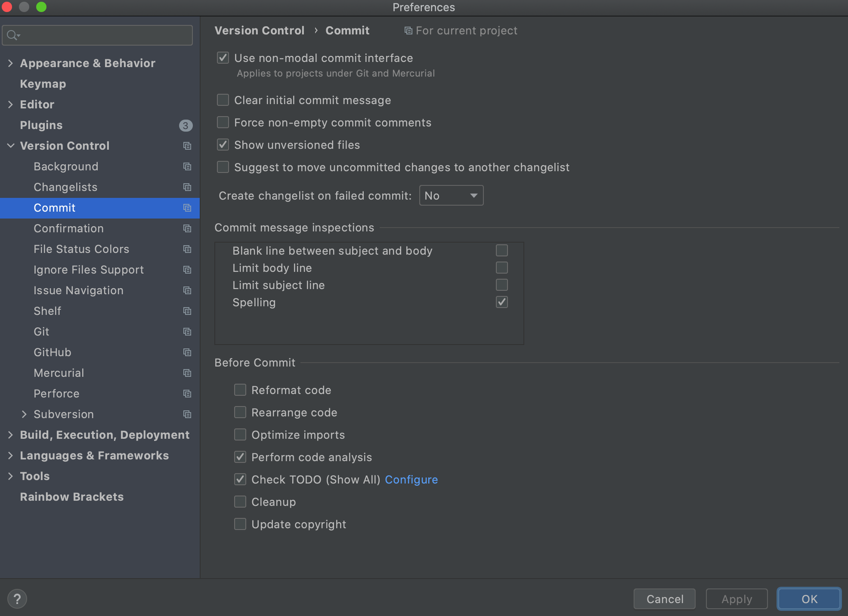Select Confirmation settings page
Viewport: 848px width, 616px height.
[x=69, y=228]
